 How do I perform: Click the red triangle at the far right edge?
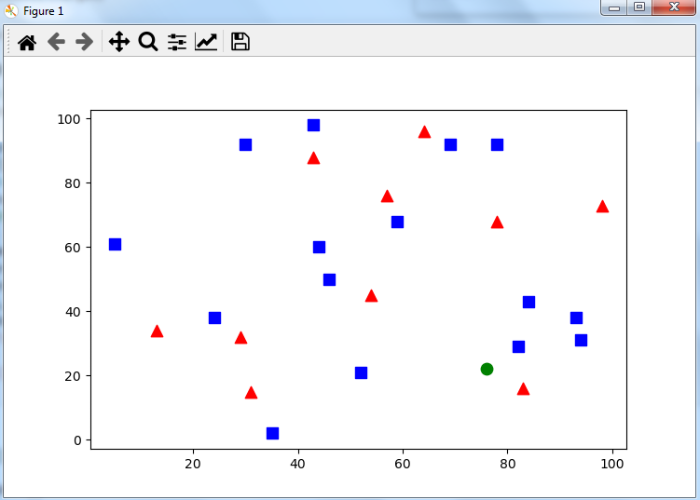[x=602, y=207]
